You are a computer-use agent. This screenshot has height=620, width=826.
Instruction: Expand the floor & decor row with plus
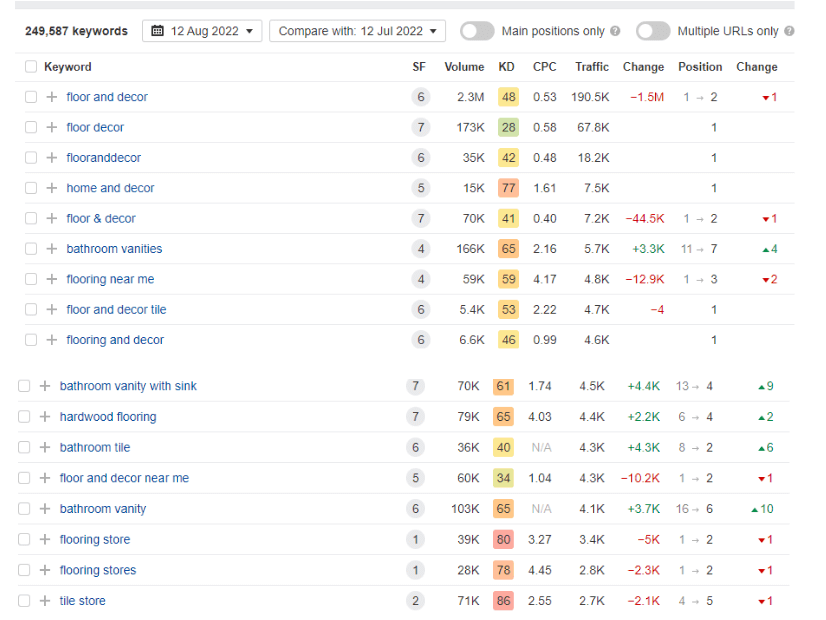click(x=52, y=219)
